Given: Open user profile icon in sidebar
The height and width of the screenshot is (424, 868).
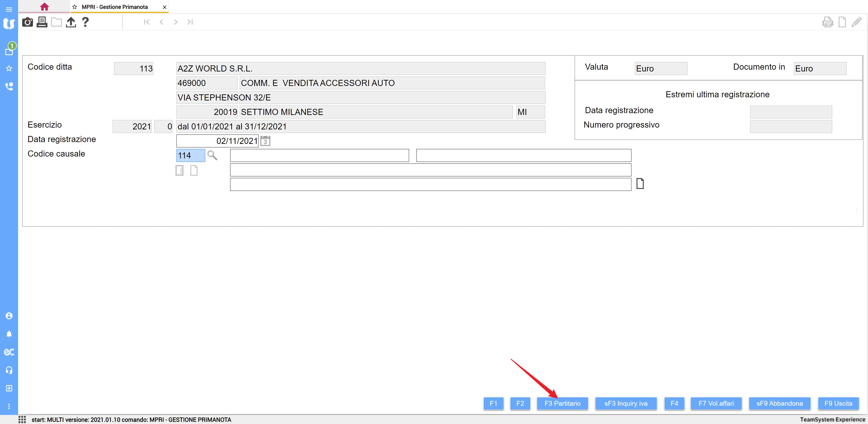Looking at the screenshot, I should (9, 316).
